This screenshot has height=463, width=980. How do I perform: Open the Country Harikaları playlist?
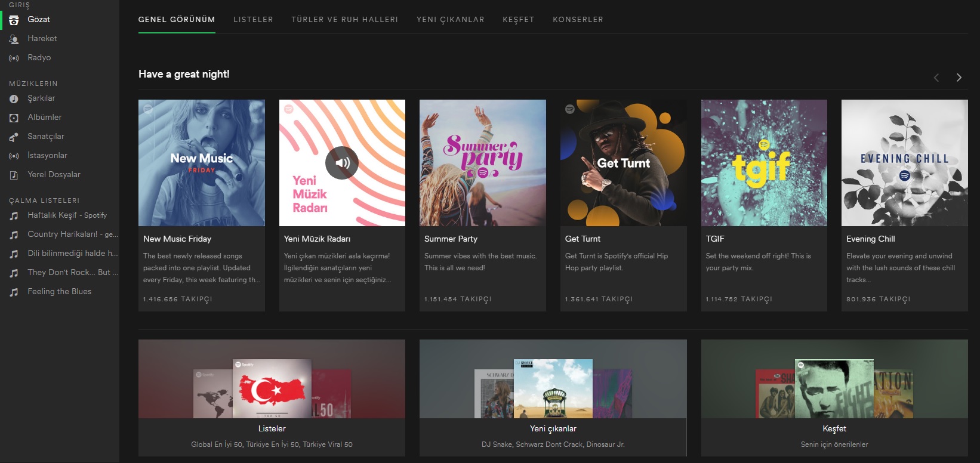pyautogui.click(x=73, y=234)
